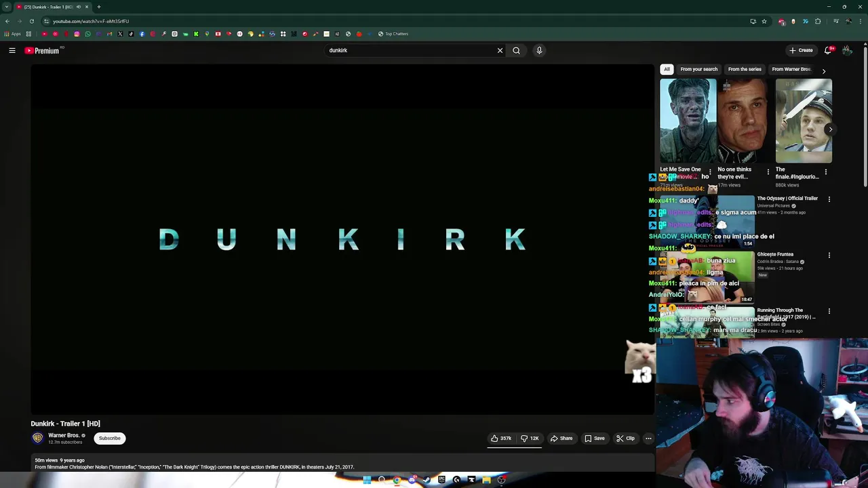This screenshot has width=868, height=488.
Task: Open the Chrome three-dot menu
Action: click(861, 21)
